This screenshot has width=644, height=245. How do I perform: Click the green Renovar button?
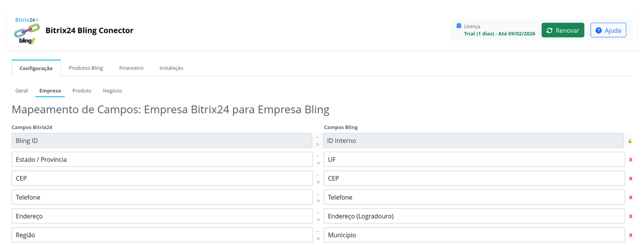[x=562, y=30]
